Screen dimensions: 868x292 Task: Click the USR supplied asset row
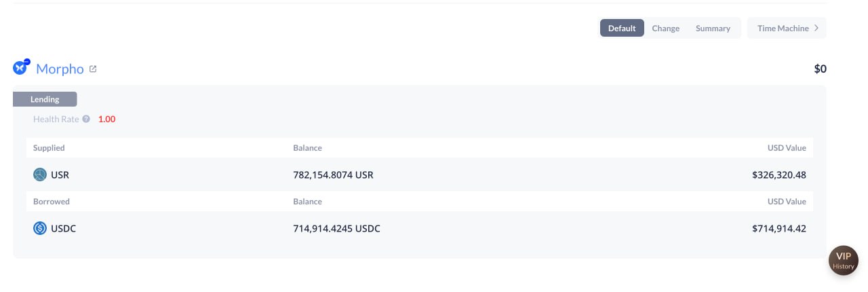tap(420, 175)
